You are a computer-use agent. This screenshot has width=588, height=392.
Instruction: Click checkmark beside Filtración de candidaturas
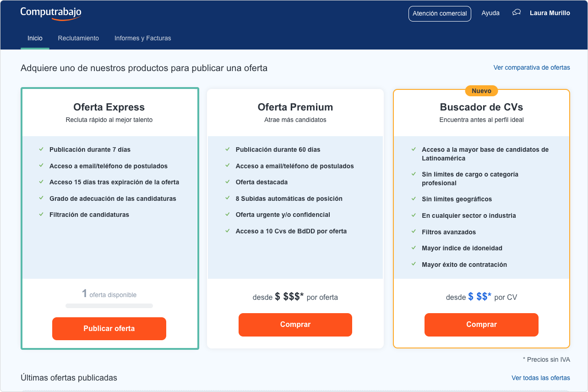[41, 215]
